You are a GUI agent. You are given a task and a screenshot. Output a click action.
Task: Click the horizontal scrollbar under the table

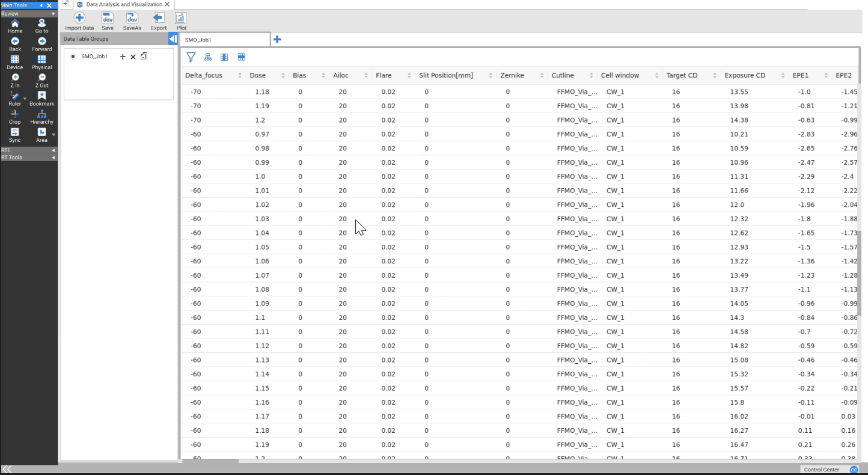point(210,461)
